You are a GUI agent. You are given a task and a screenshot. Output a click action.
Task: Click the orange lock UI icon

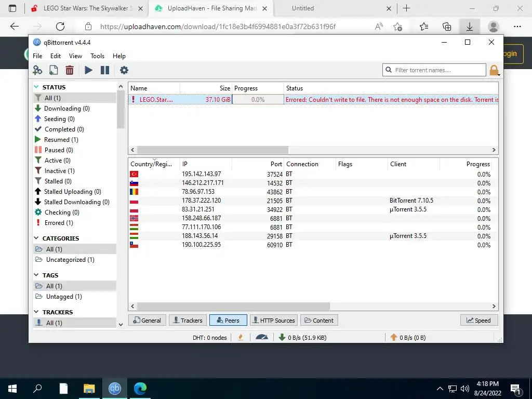(494, 70)
